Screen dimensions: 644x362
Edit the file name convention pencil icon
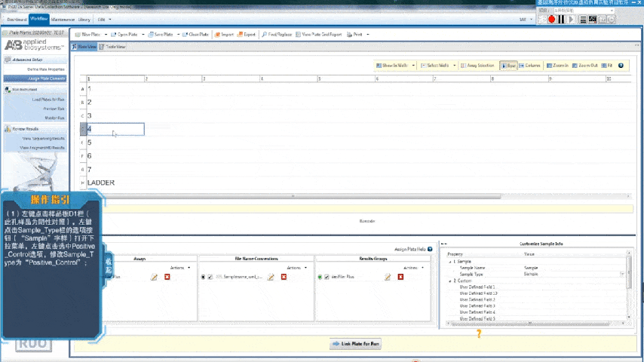click(271, 278)
